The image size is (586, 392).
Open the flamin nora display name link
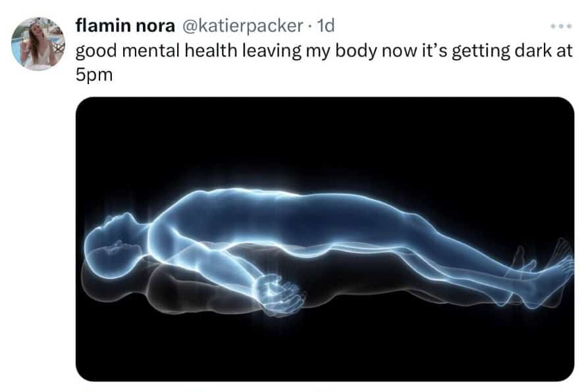tap(125, 26)
